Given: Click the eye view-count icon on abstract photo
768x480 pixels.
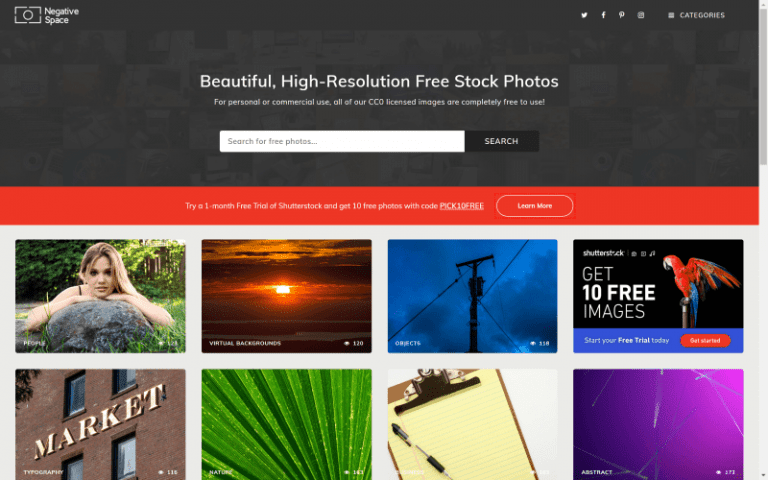Looking at the screenshot, I should coord(719,472).
